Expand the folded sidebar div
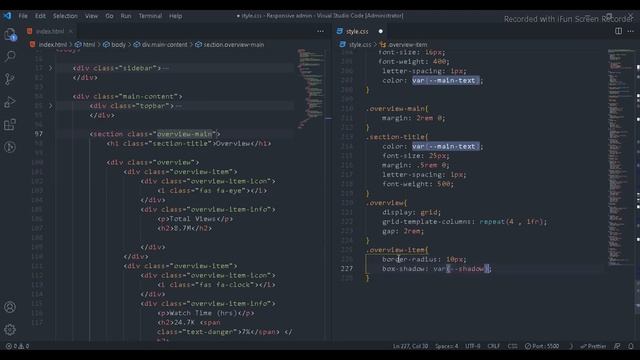This screenshot has height=360, width=640. (51, 68)
